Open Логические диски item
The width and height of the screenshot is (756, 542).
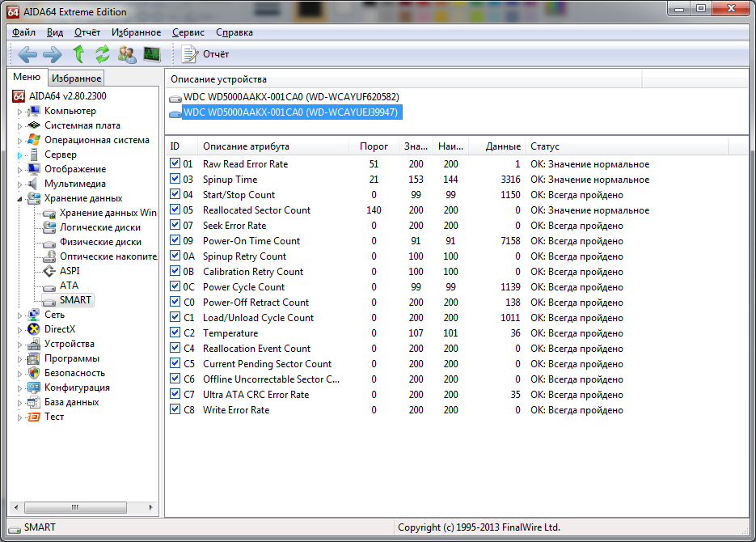[99, 227]
